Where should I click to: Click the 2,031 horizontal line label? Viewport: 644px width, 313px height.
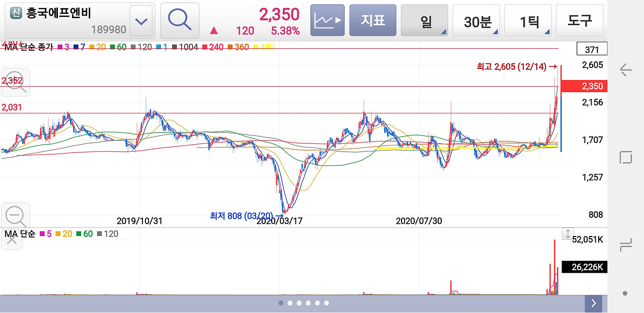pos(12,107)
